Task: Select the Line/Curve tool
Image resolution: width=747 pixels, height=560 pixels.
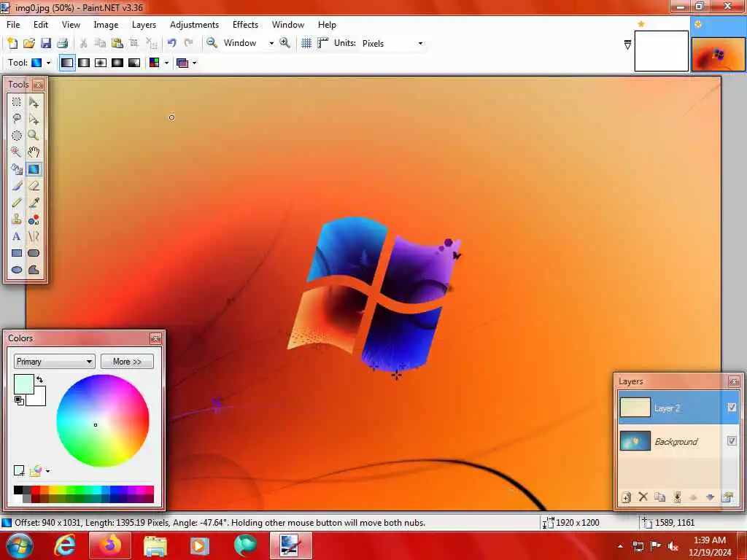Action: point(34,236)
